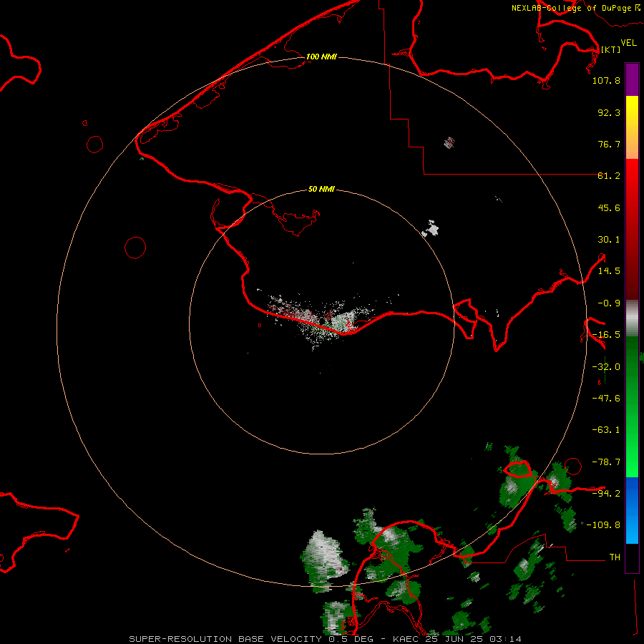The image size is (644, 644).
Task: Select the VEL legend title
Action: 629,42
